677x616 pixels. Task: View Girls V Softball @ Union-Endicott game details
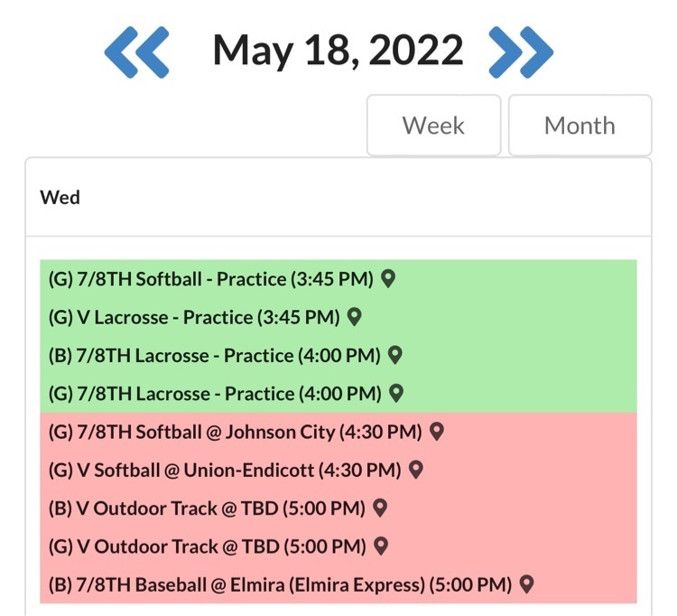tap(224, 470)
